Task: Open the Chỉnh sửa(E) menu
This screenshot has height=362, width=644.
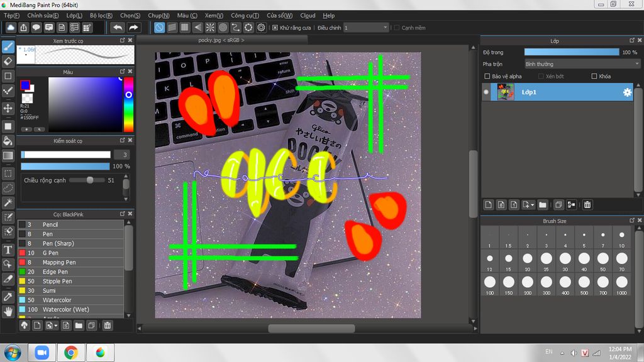Action: [x=43, y=15]
